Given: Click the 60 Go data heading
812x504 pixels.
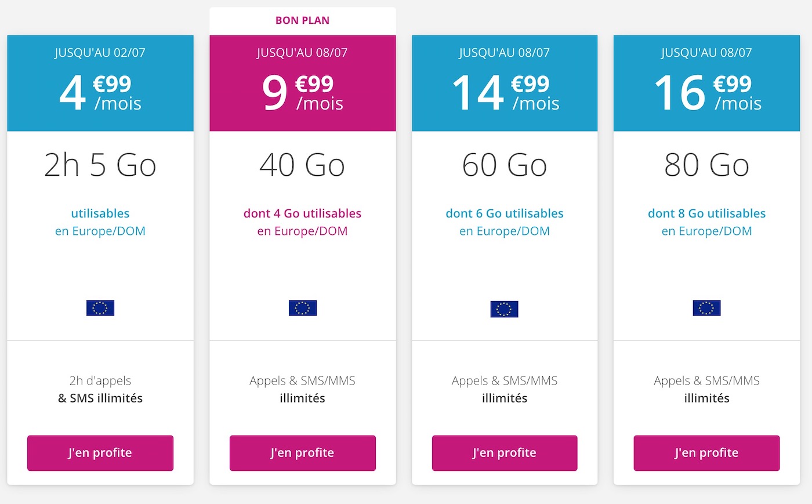Looking at the screenshot, I should (505, 165).
